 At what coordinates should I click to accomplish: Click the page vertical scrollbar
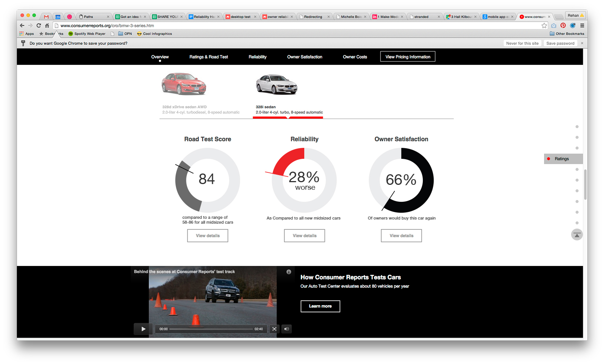[585, 184]
